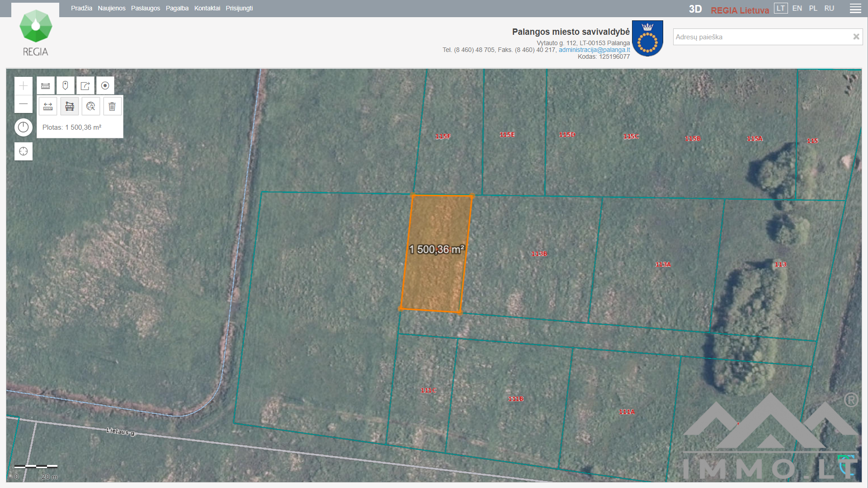Switch language to RU
Viewport: 868px width, 488px height.
[x=829, y=8]
